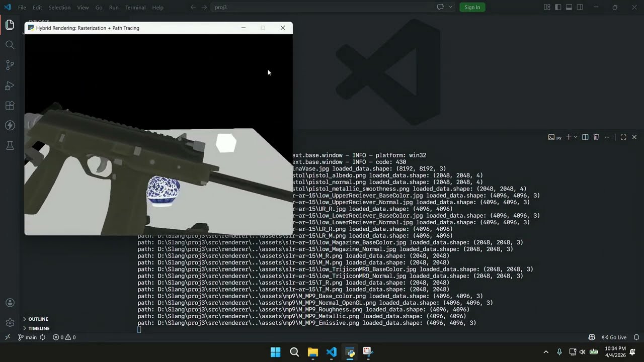
Task: Click the Sign In button
Action: [472, 7]
